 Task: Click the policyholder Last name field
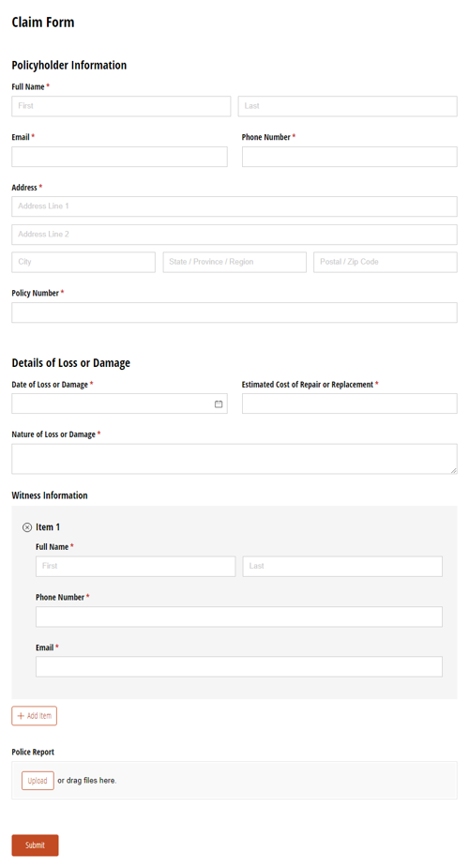347,106
